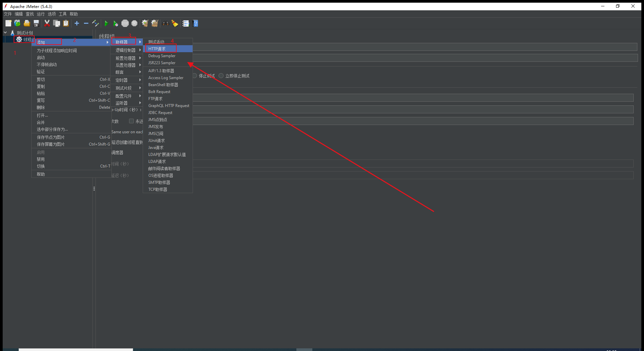Expand the 取样器 submenu

coord(127,42)
